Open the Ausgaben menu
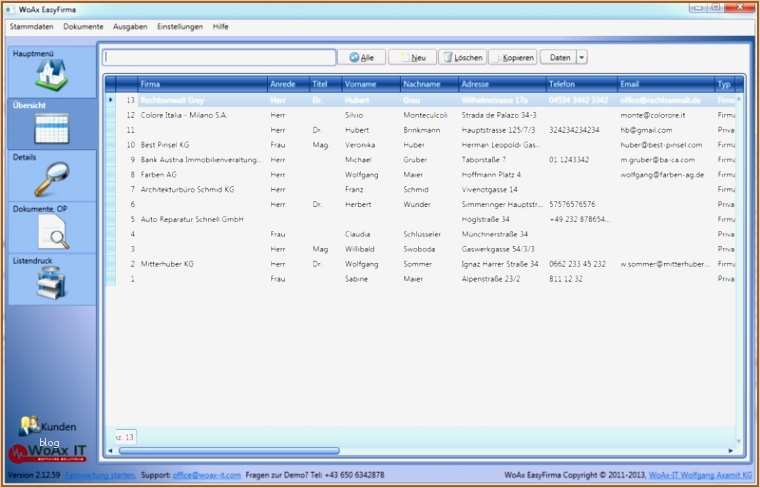The width and height of the screenshot is (760, 488). pyautogui.click(x=130, y=27)
